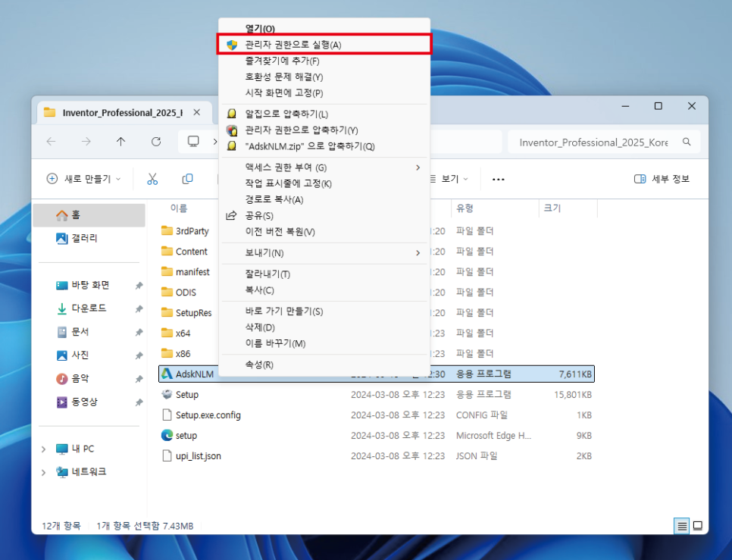Click pin icon next to 다운로드
This screenshot has height=560, width=732.
pyautogui.click(x=139, y=309)
